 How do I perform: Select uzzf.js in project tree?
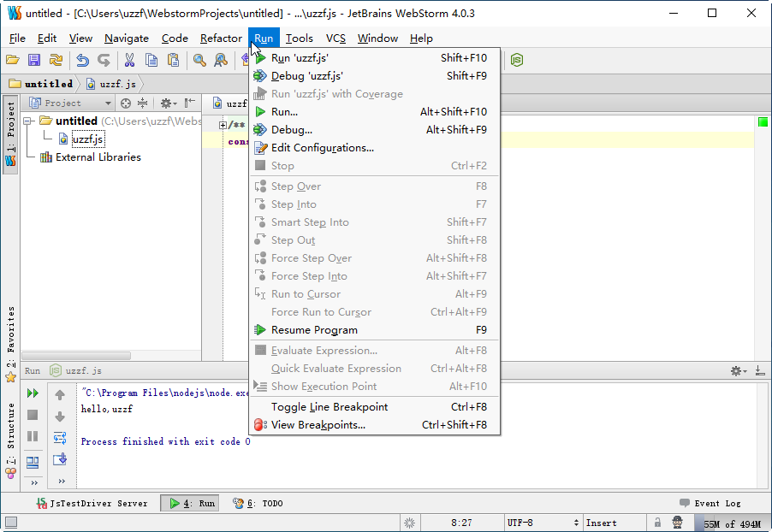pyautogui.click(x=87, y=139)
